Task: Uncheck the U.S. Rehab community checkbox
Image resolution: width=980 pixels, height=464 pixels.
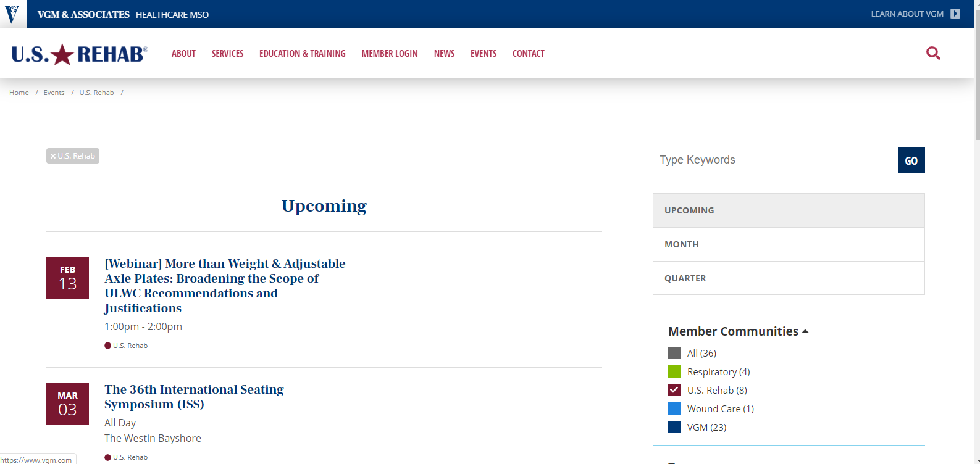Action: pos(674,390)
